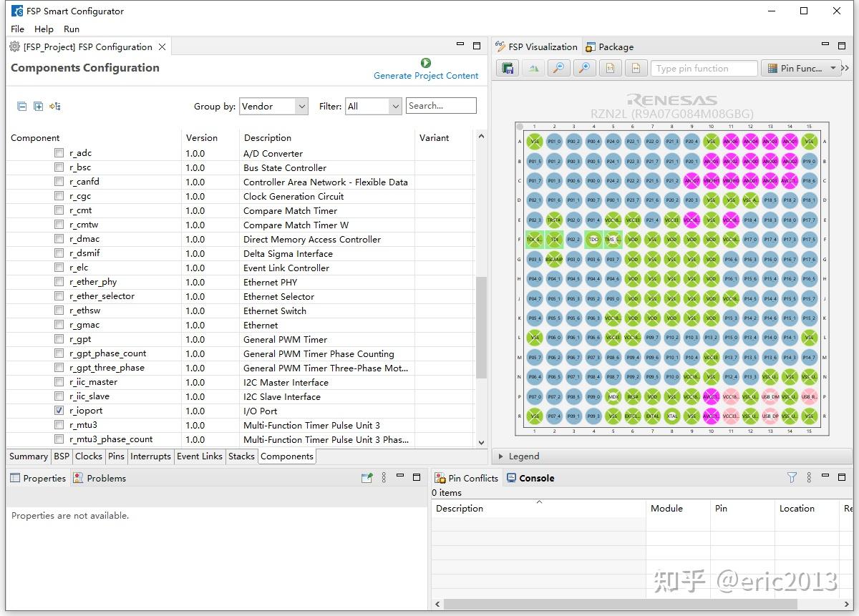Click the Properties view pin icon
This screenshot has width=859, height=616.
coord(367,478)
